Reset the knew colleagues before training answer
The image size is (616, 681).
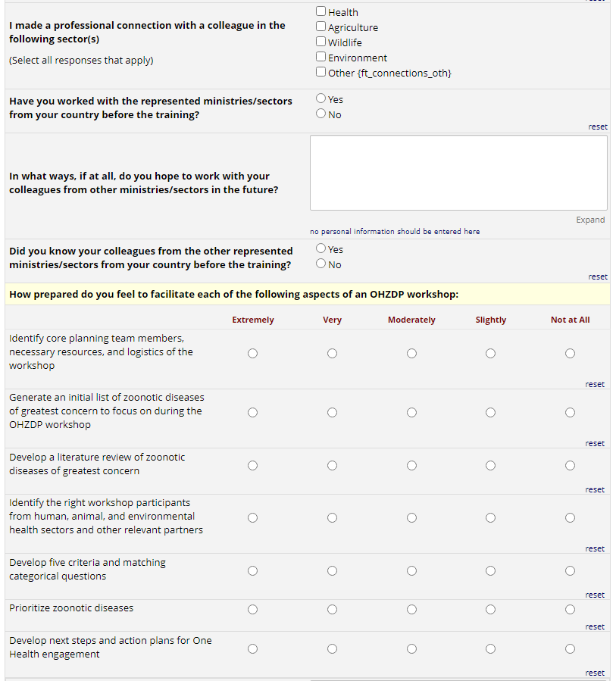coord(597,277)
